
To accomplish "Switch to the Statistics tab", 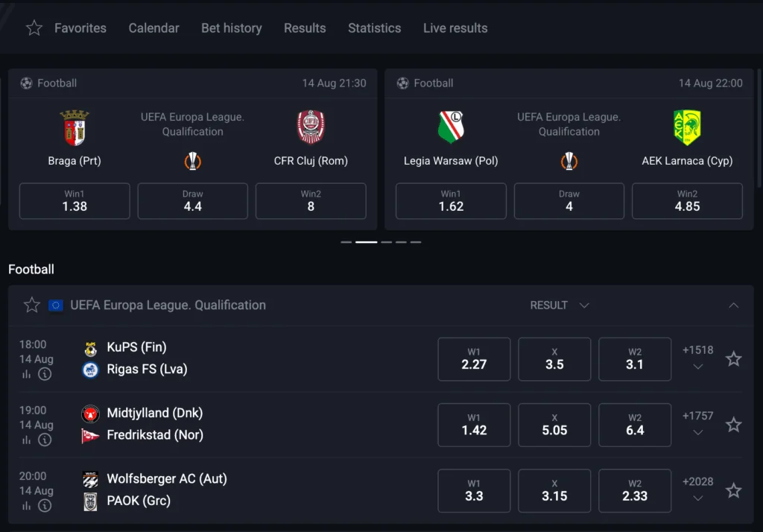I will click(x=374, y=28).
